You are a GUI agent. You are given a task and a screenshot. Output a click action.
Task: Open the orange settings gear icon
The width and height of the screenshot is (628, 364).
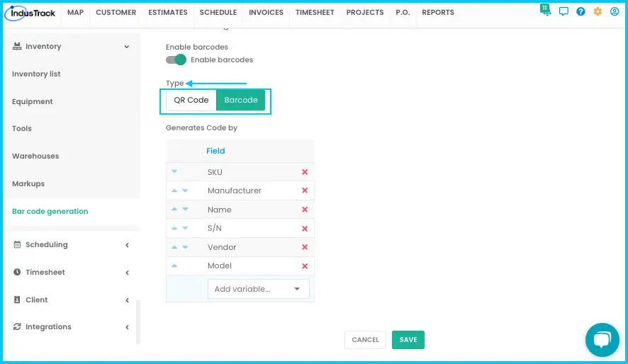[598, 11]
